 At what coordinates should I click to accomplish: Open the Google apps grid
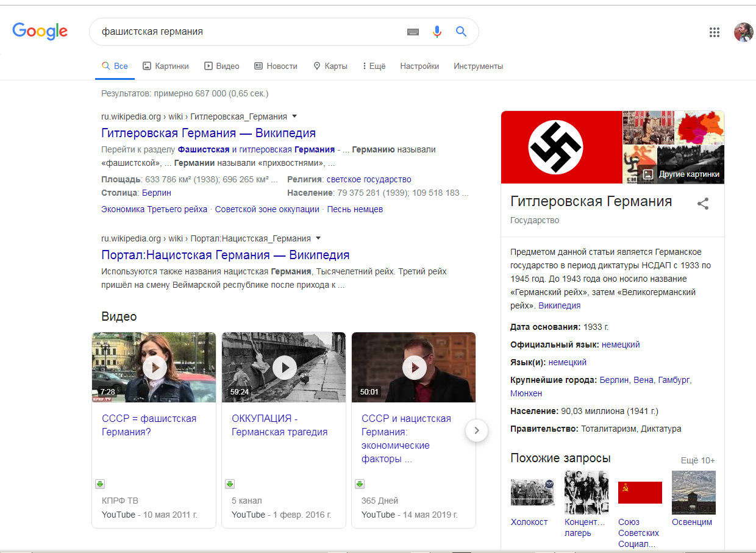pos(715,32)
